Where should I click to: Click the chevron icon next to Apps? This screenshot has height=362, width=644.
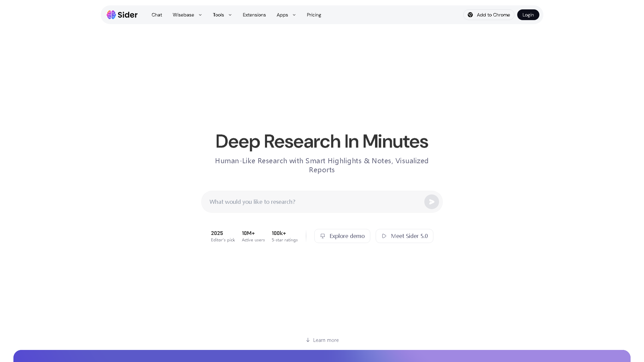click(294, 15)
